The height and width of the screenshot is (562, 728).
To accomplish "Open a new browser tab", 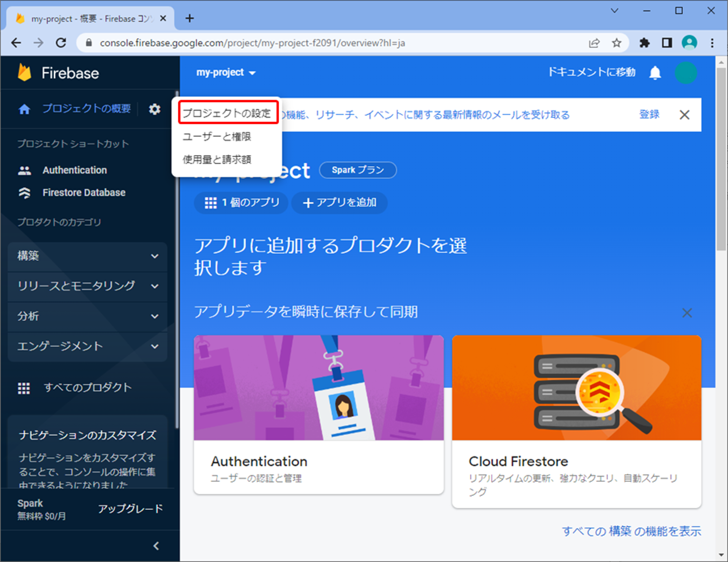I will pyautogui.click(x=190, y=18).
